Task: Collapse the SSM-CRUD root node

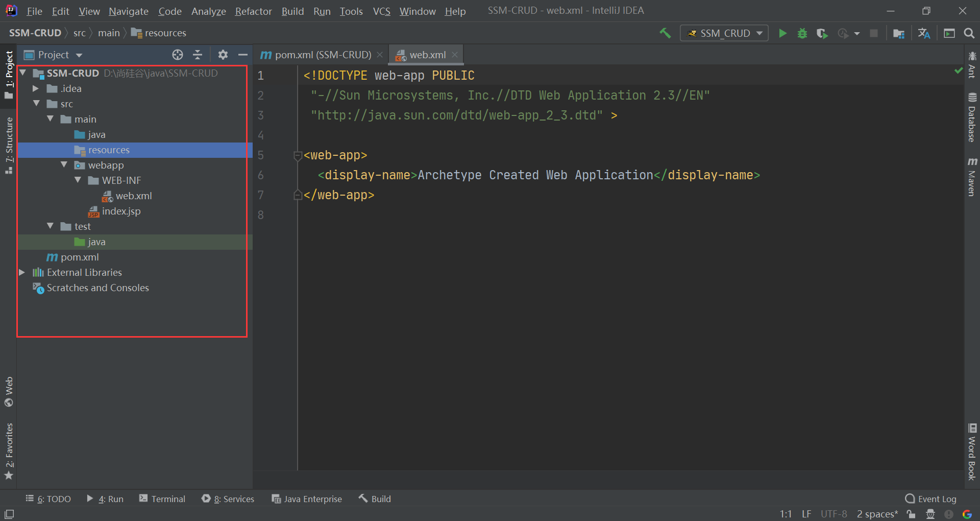Action: pos(23,73)
